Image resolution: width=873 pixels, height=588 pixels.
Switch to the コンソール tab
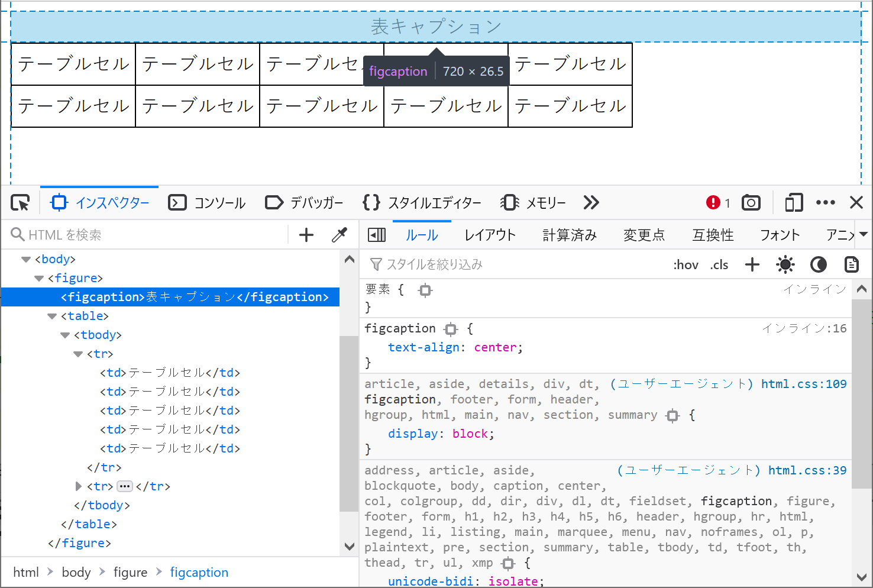tap(208, 203)
